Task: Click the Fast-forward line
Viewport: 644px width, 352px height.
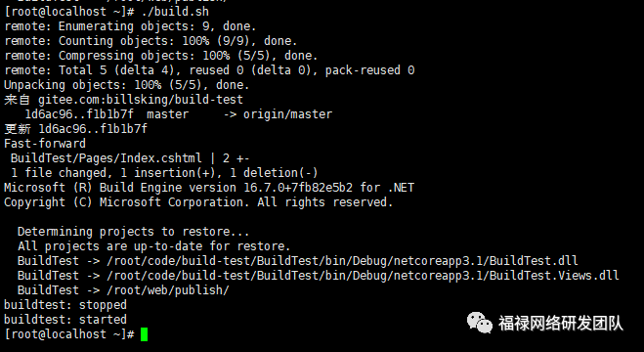Action: (45, 144)
